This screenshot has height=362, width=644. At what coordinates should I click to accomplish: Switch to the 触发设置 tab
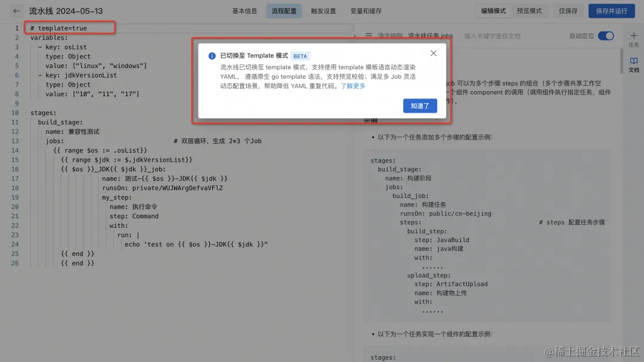[323, 11]
